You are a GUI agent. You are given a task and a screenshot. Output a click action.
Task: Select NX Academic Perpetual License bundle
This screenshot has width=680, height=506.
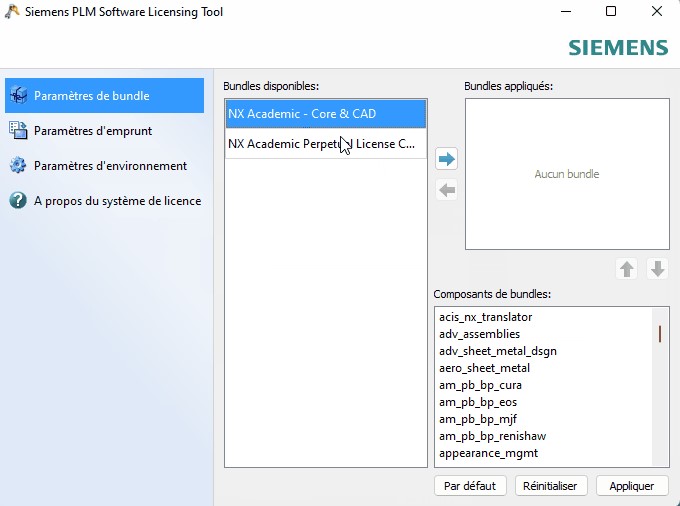326,144
